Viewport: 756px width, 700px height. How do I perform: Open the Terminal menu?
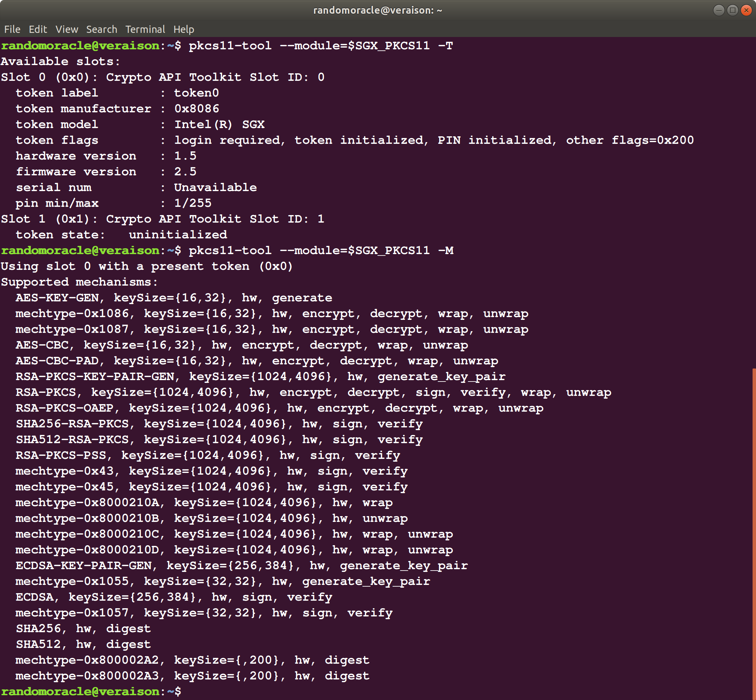click(145, 29)
